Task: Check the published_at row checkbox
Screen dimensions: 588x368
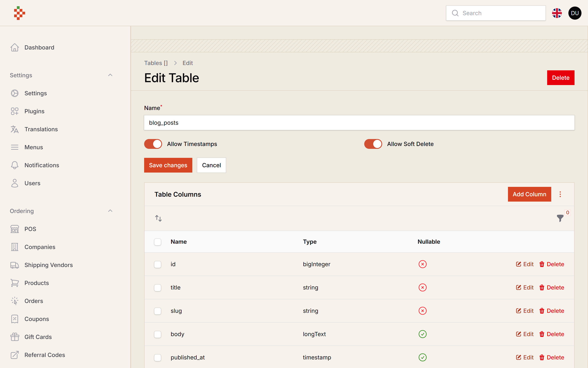Action: click(158, 358)
